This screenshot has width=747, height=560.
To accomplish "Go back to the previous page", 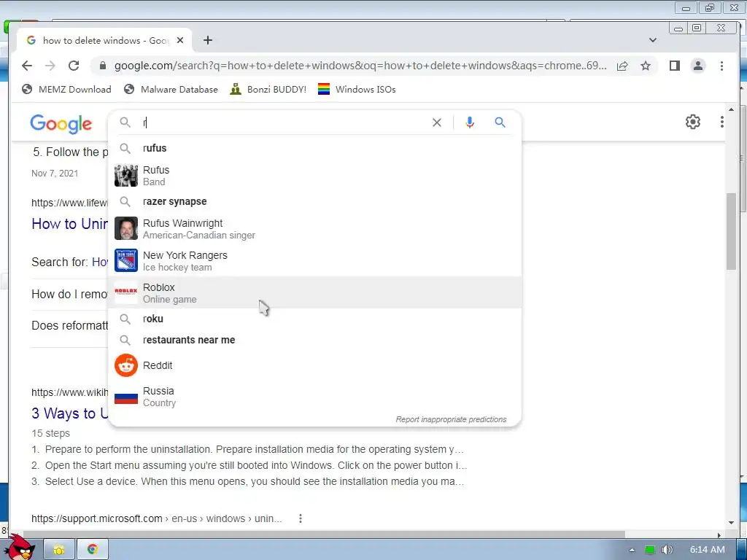I will click(x=27, y=66).
